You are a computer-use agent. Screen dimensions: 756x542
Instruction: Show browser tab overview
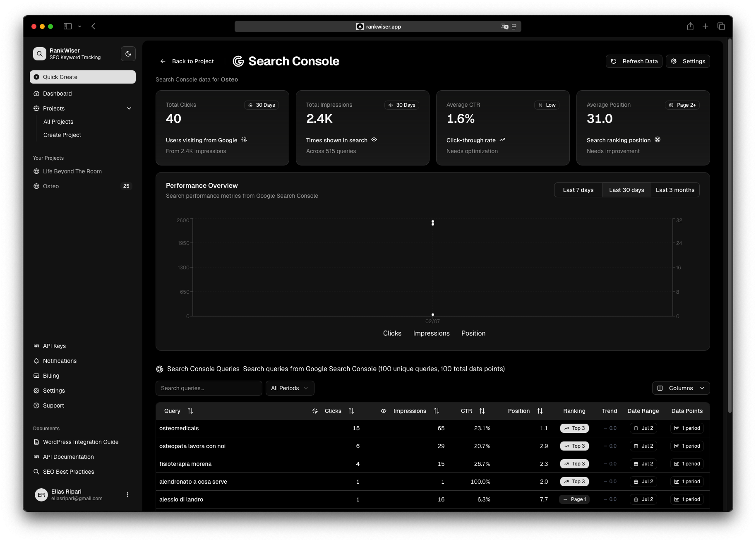point(721,26)
